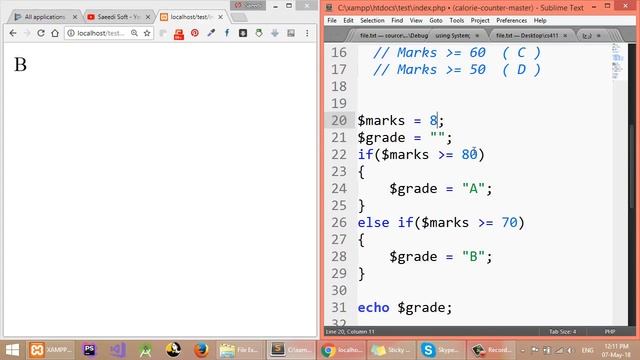Viewport: 640px width, 360px height.
Task: Close the All applications tab
Action: coord(75,17)
